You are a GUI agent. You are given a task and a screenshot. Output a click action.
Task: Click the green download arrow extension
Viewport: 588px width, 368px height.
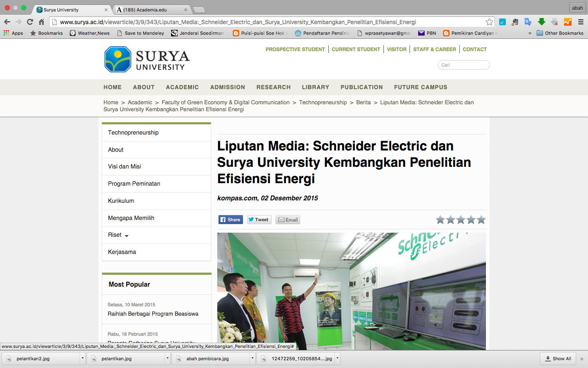point(541,22)
